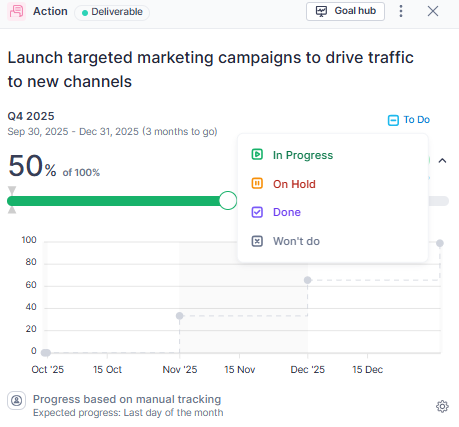The image size is (459, 427).
Task: Click the progress slider handle at 50%
Action: [x=228, y=200]
